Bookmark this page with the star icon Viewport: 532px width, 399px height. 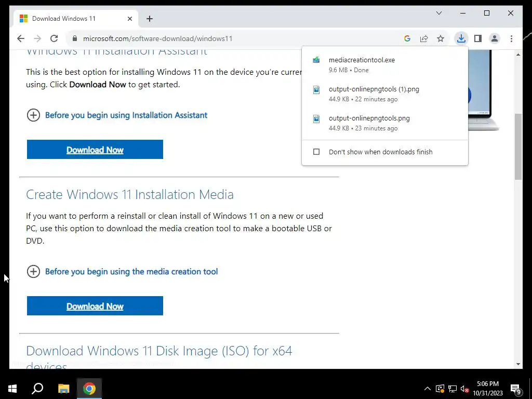[441, 38]
